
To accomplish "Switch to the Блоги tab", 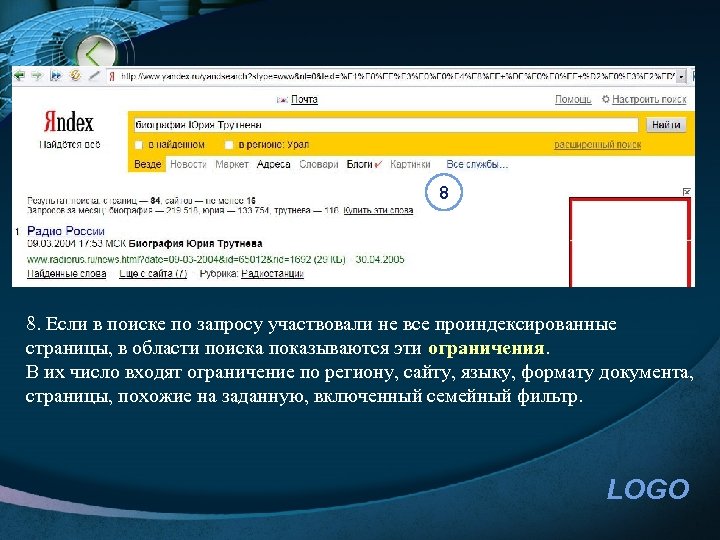I will [360, 164].
